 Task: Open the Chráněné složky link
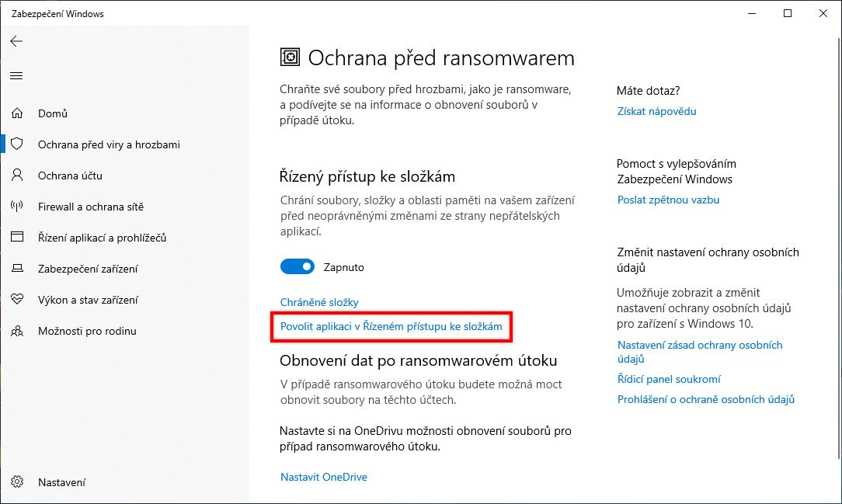tap(319, 302)
